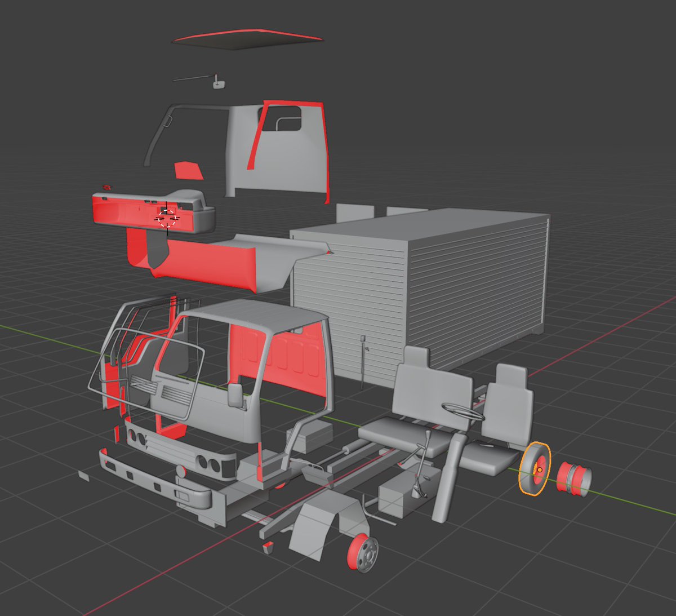The width and height of the screenshot is (676, 616).
Task: Select the orange-outlined tire
Action: (535, 469)
